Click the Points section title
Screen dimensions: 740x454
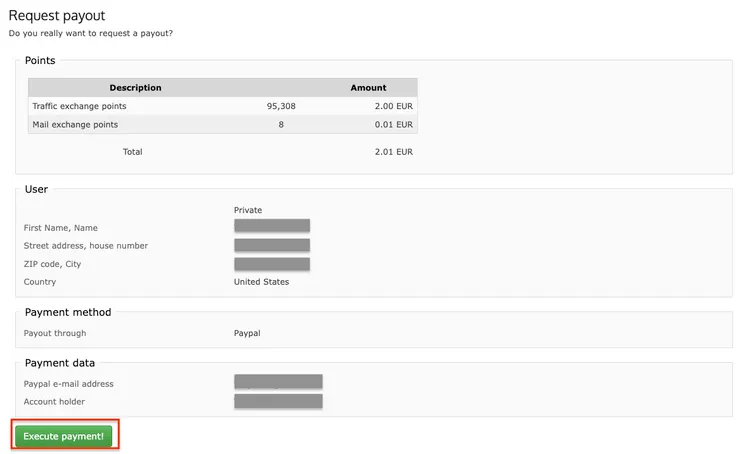pos(40,60)
